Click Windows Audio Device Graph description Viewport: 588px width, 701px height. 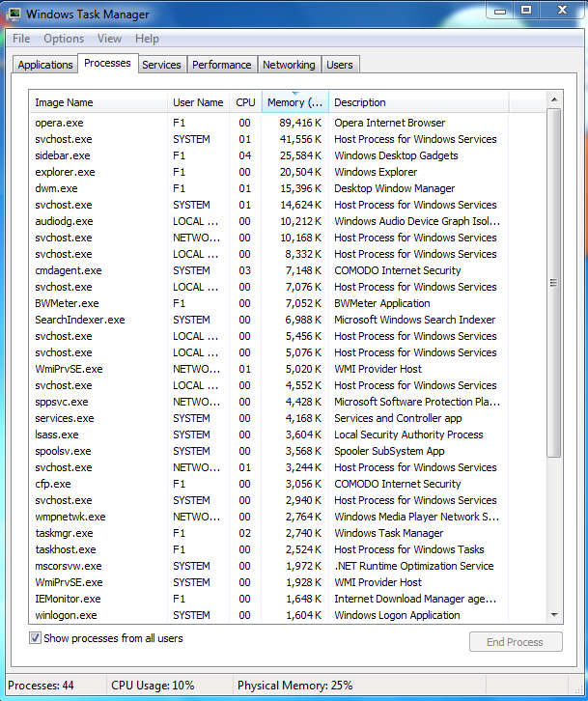point(417,221)
